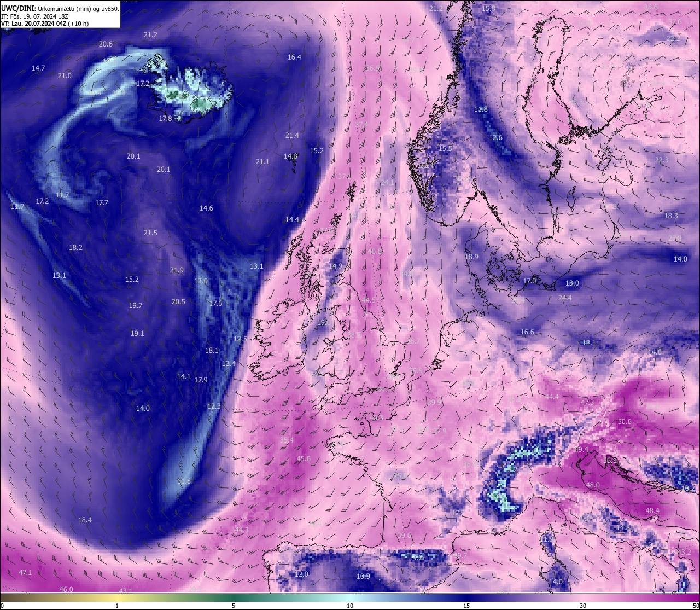Click the 50.6 value over Hungary

[x=625, y=422]
